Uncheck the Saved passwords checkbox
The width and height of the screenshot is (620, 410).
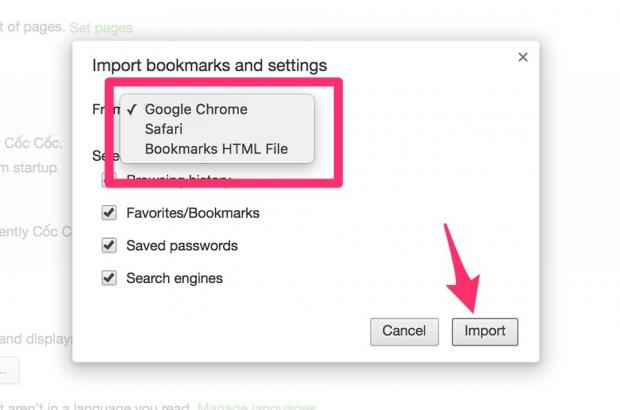[x=109, y=245]
